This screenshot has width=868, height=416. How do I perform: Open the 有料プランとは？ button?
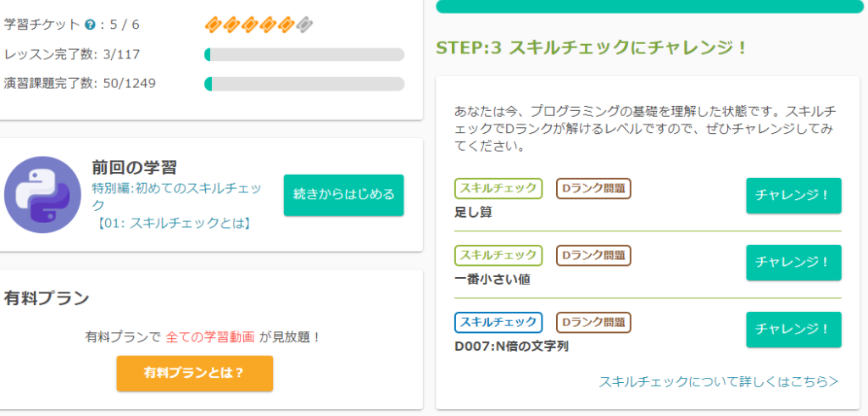(195, 374)
